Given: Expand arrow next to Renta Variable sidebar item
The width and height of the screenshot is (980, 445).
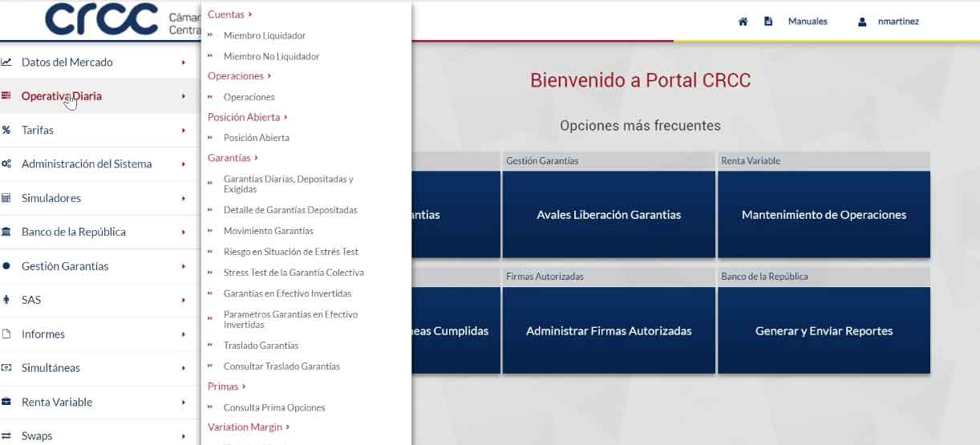Looking at the screenshot, I should coord(184,402).
